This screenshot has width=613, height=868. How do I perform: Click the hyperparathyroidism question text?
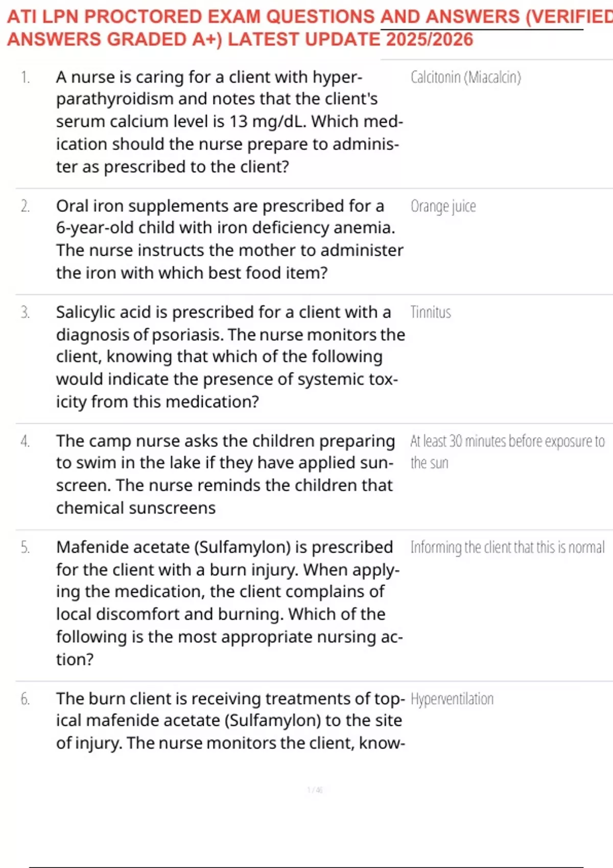(x=229, y=122)
